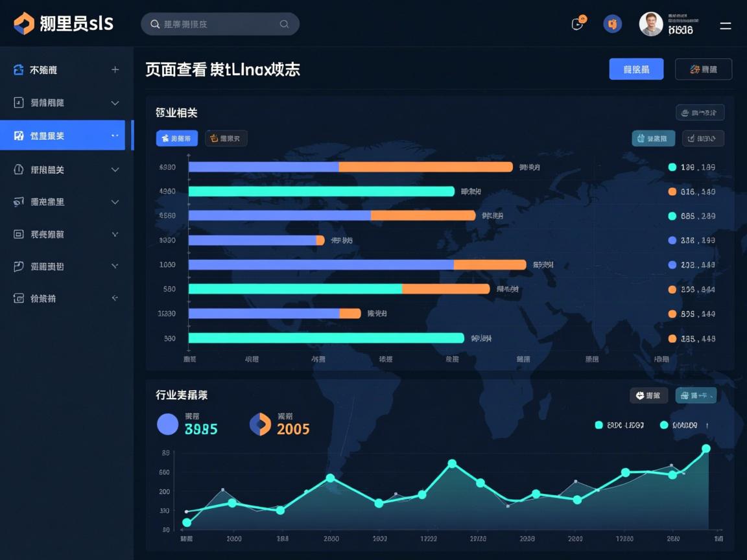Viewport: 747px width, 560px height.
Task: Toggle the first blue filter chip above the bar chart
Action: coord(176,138)
